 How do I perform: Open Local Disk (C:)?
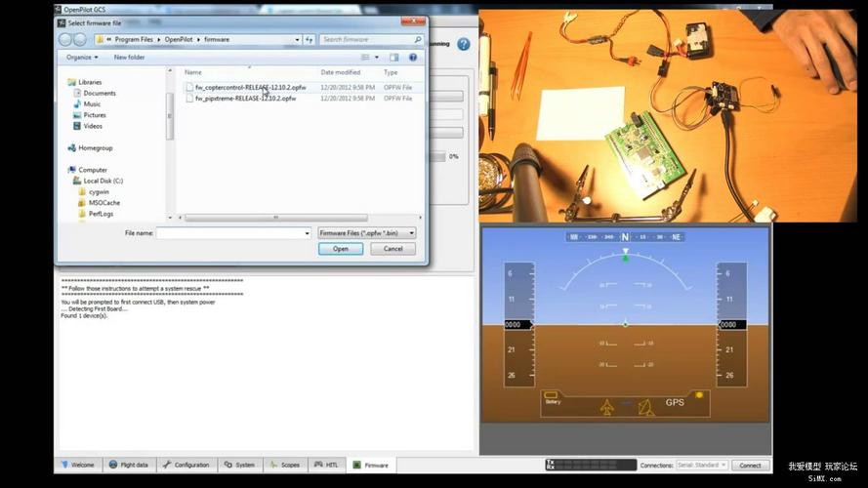(103, 181)
